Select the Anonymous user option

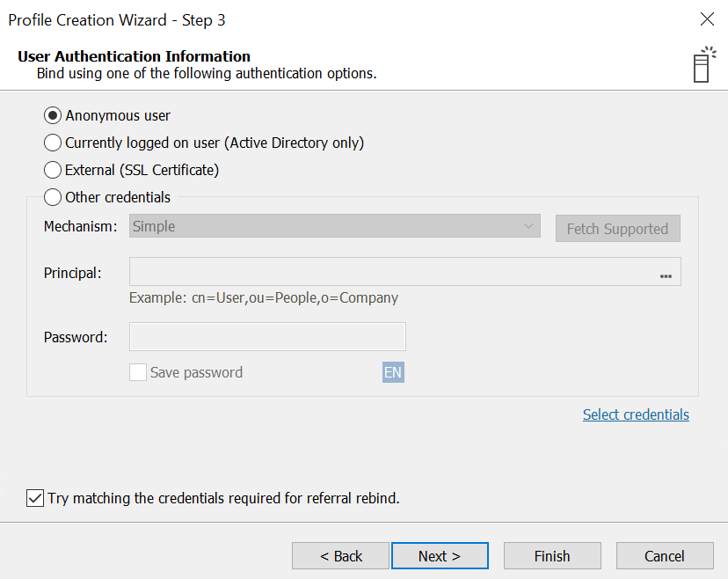click(53, 115)
